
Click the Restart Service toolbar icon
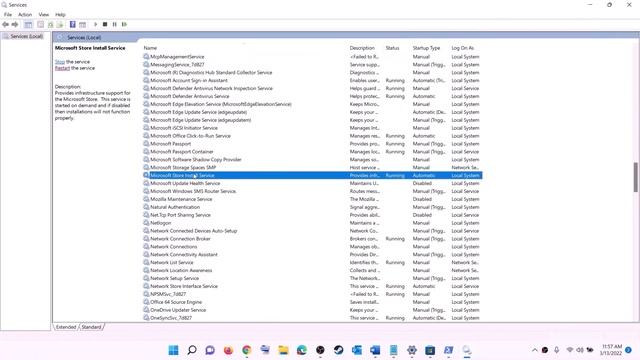(124, 24)
